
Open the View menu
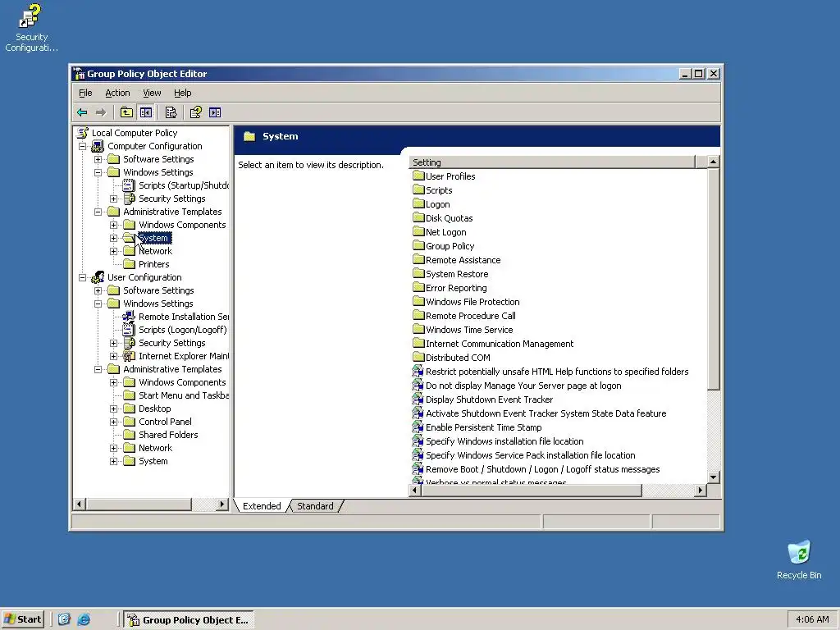tap(152, 93)
